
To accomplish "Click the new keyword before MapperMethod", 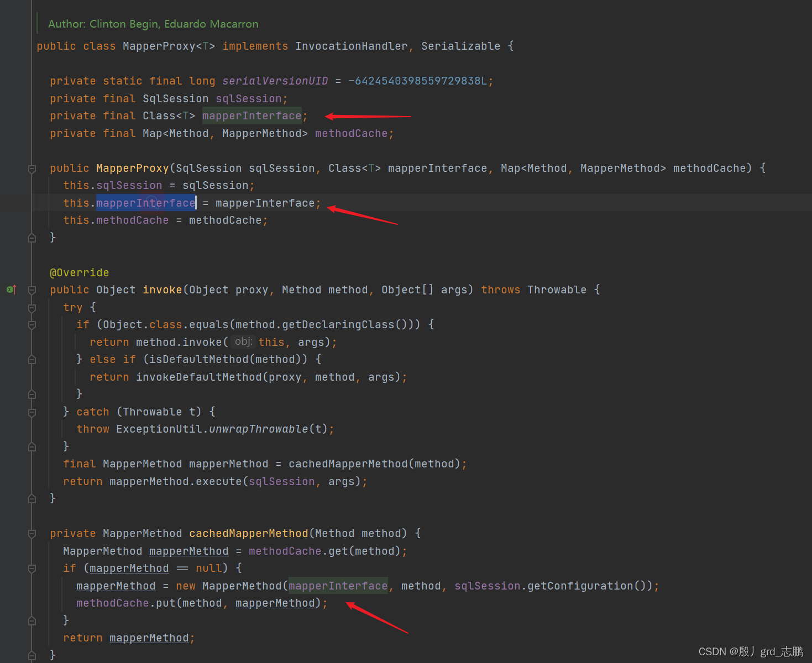I will coord(186,586).
